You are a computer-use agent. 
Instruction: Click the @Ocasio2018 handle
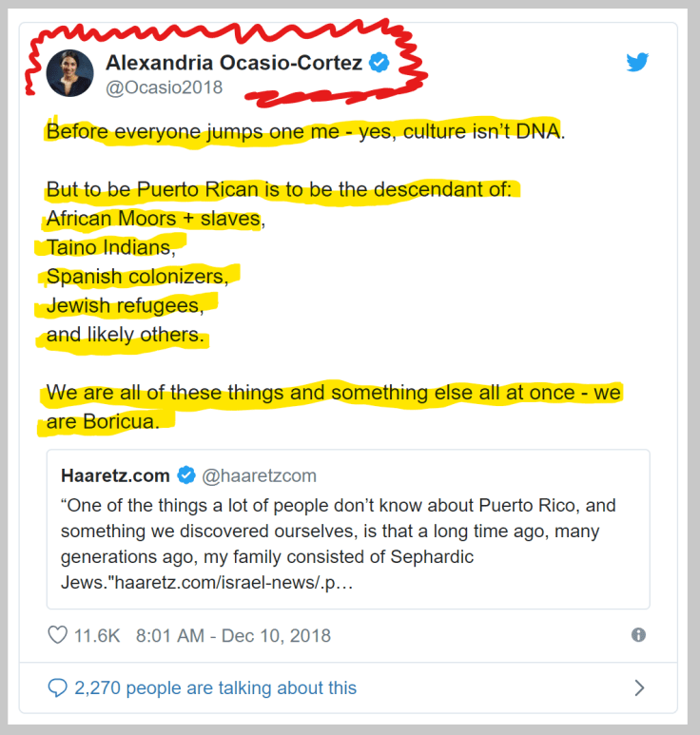tap(164, 87)
